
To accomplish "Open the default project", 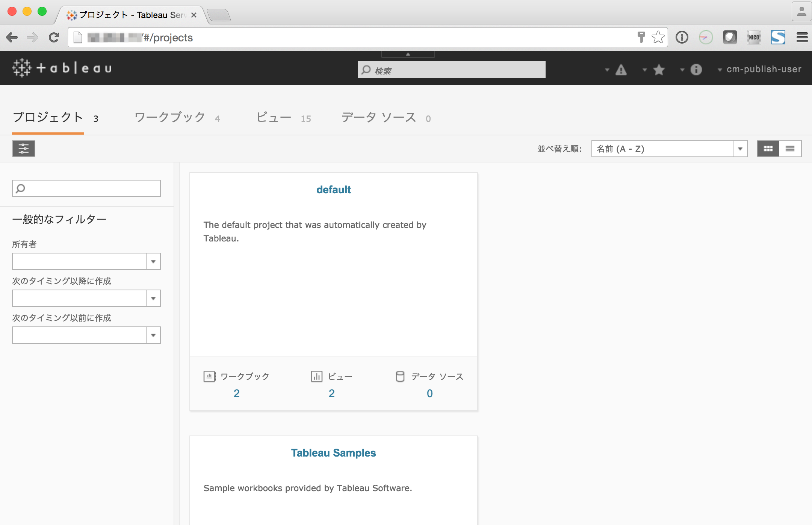I will 333,190.
